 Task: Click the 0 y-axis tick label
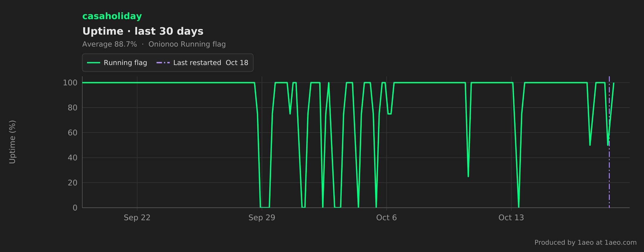tap(75, 208)
